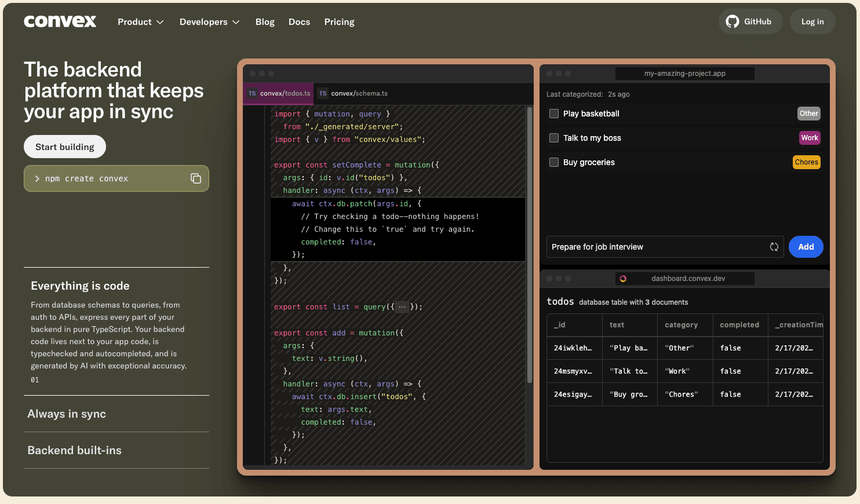This screenshot has height=504, width=860.
Task: Check the Talk to my boss checkbox
Action: [554, 138]
